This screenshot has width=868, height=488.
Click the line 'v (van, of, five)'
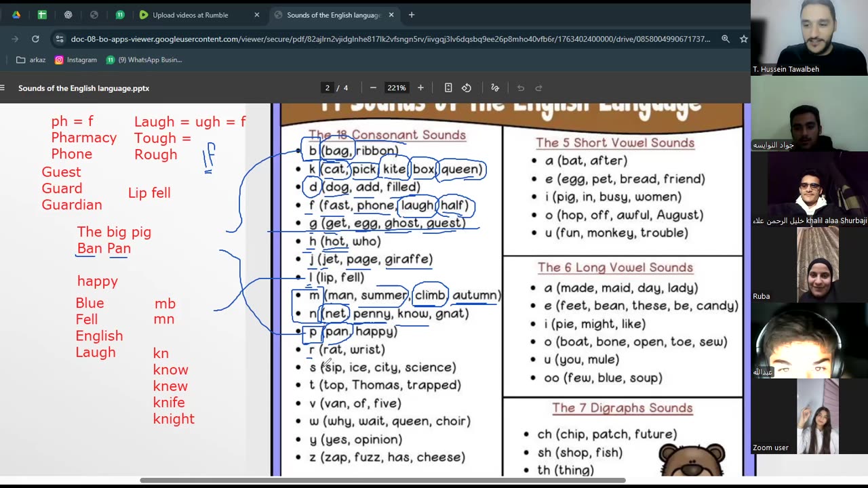coord(355,403)
